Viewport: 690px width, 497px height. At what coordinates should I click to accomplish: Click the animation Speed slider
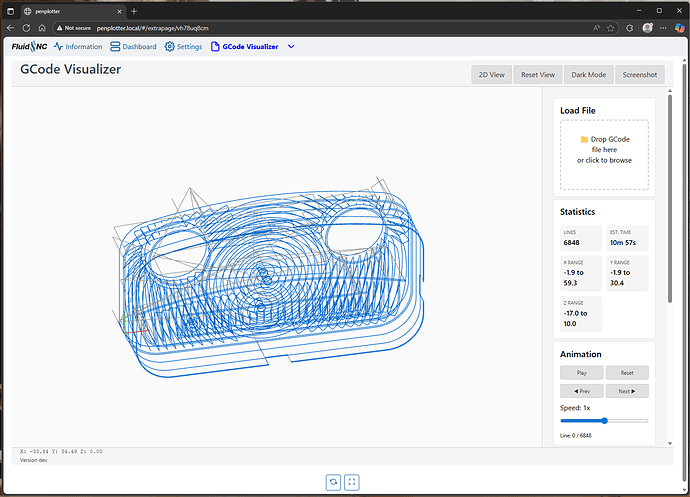(x=604, y=421)
